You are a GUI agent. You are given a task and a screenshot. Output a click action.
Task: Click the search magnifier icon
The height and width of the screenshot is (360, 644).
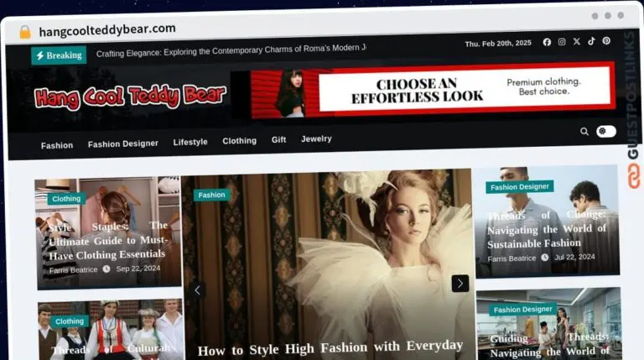tap(584, 132)
